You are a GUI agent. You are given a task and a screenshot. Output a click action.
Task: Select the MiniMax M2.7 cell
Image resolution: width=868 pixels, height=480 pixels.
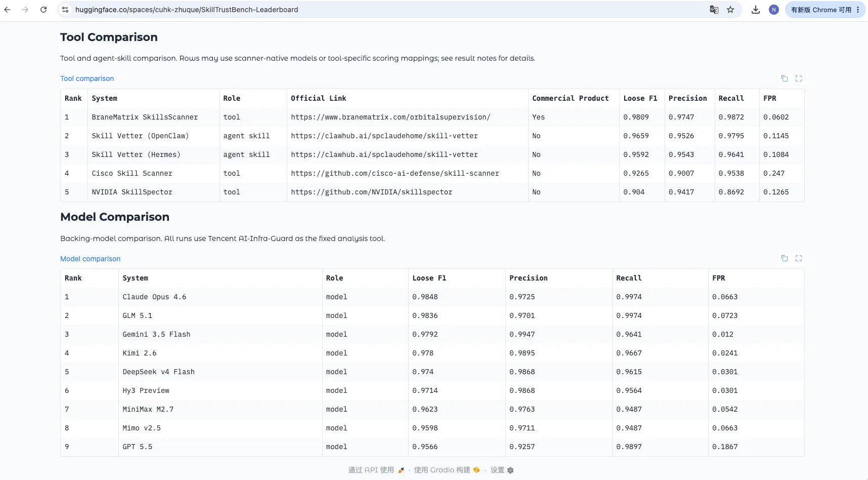point(221,409)
